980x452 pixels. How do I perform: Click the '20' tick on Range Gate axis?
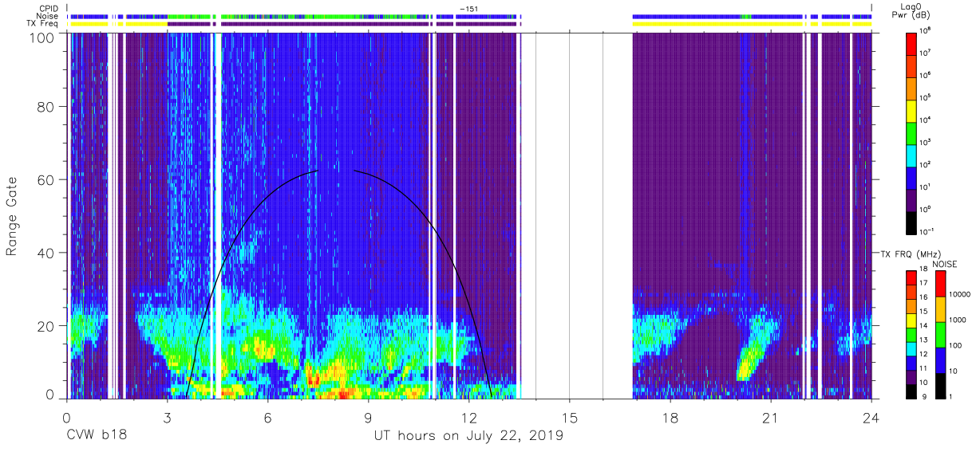(47, 325)
